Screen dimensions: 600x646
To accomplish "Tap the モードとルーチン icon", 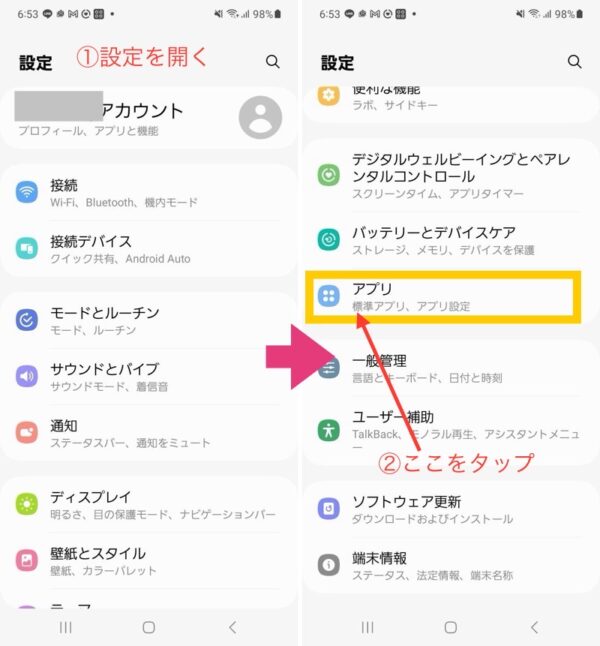I will (x=27, y=320).
